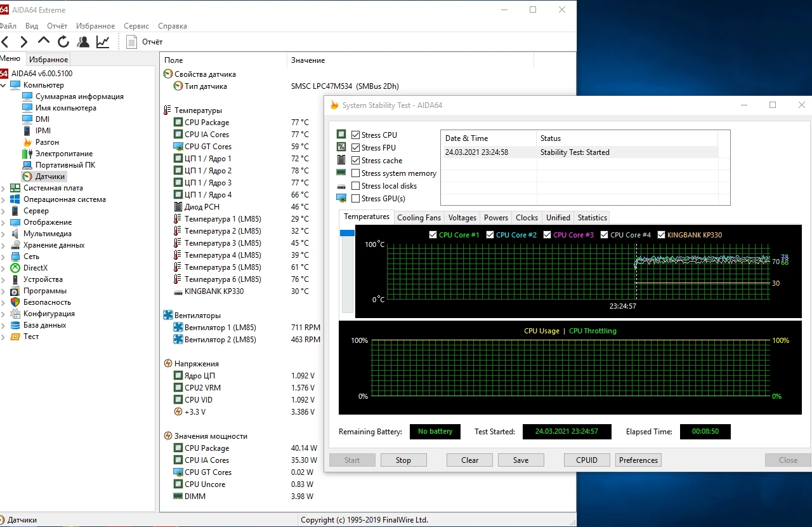812x527 pixels.
Task: Click the Температура 1 (LM85) thermometer icon
Action: click(178, 219)
